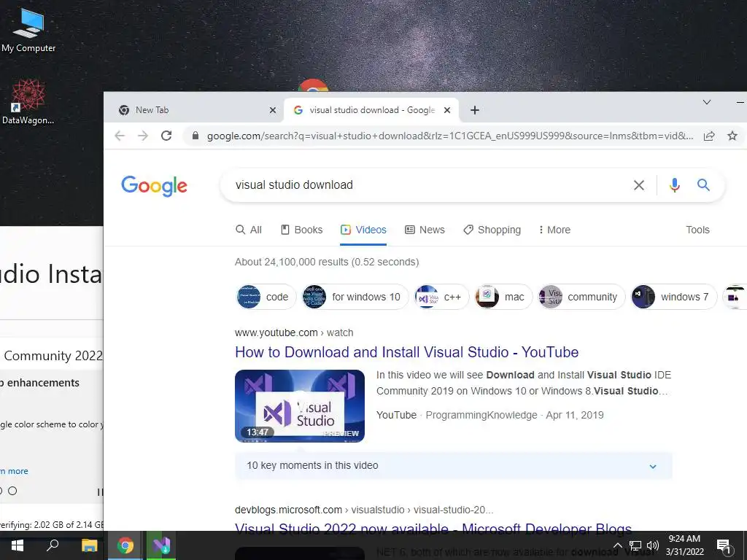Expand 10 key moments in this video
747x560 pixels.
454,466
